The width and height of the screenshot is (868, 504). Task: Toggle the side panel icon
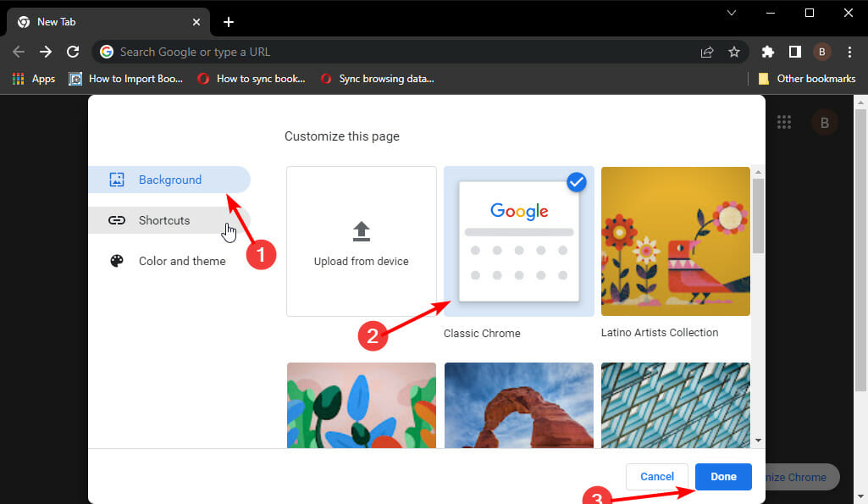click(795, 52)
